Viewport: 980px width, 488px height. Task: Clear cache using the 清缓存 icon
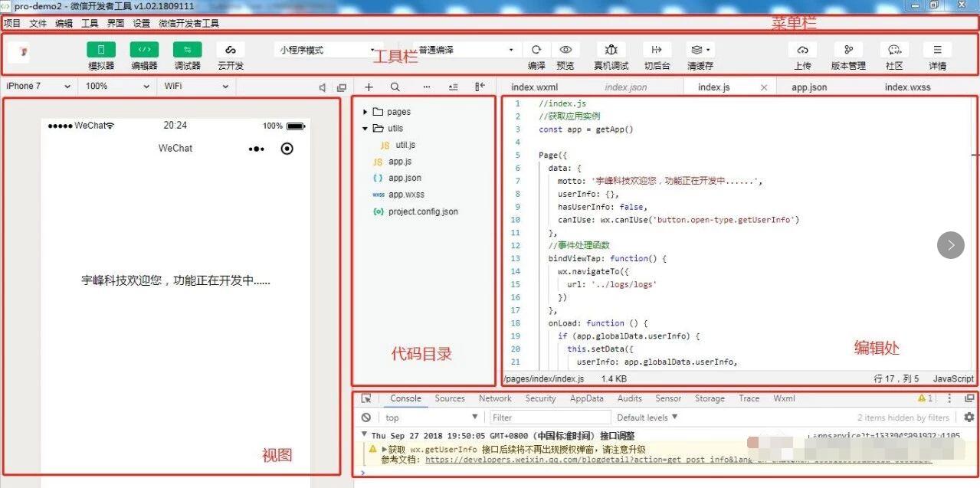pos(698,48)
